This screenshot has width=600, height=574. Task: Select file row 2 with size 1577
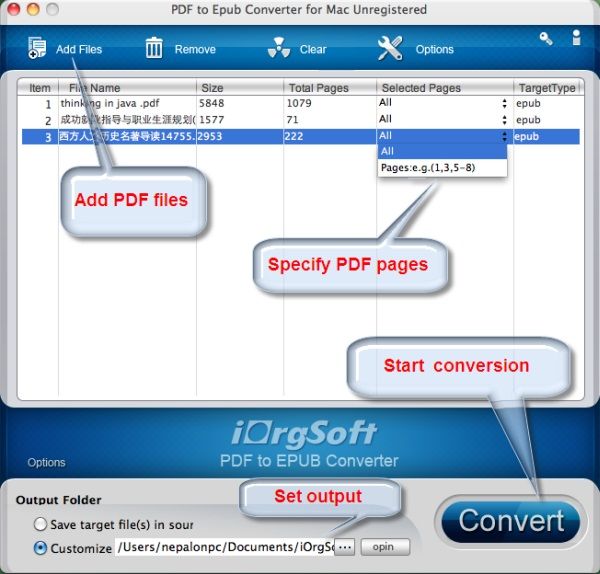[301, 120]
